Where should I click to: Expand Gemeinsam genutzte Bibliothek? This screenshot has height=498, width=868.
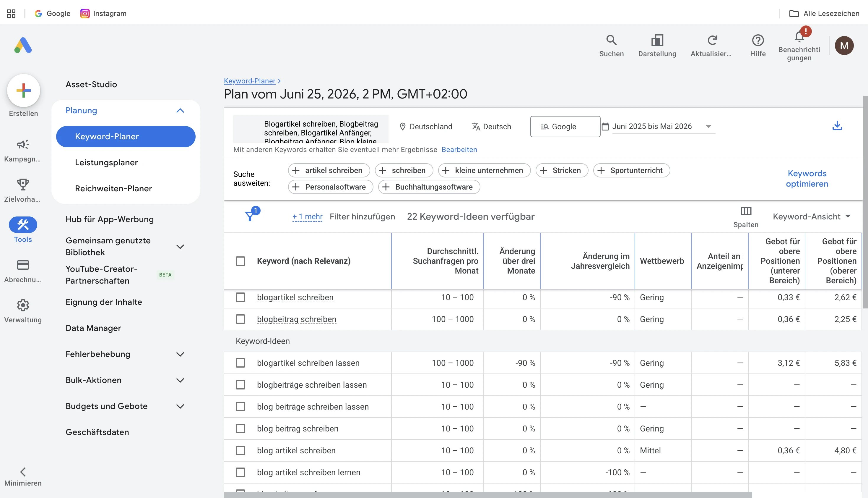[180, 247]
